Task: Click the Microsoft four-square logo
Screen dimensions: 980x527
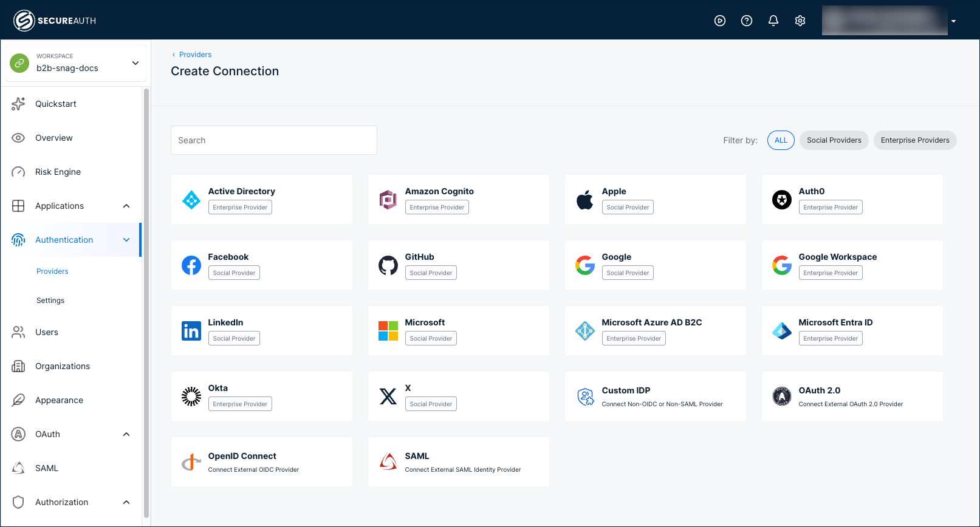Action: pos(388,331)
